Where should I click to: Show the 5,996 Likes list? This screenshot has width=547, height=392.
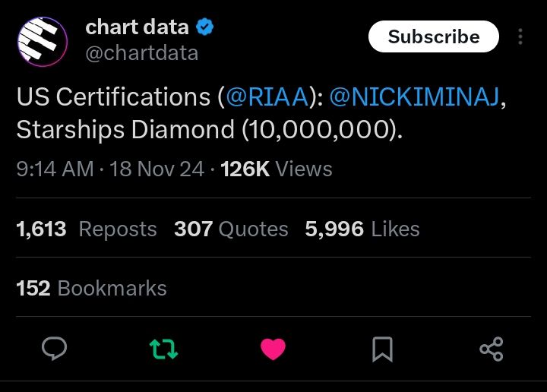[x=362, y=229]
